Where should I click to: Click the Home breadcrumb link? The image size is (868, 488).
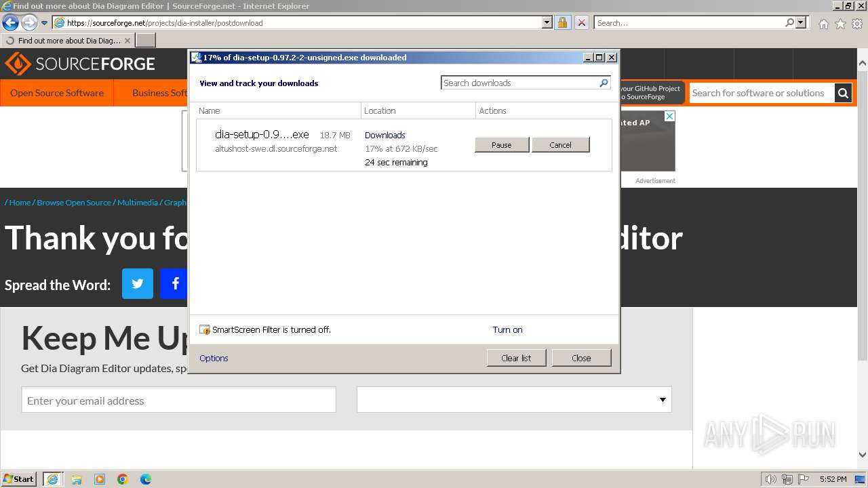tap(20, 202)
